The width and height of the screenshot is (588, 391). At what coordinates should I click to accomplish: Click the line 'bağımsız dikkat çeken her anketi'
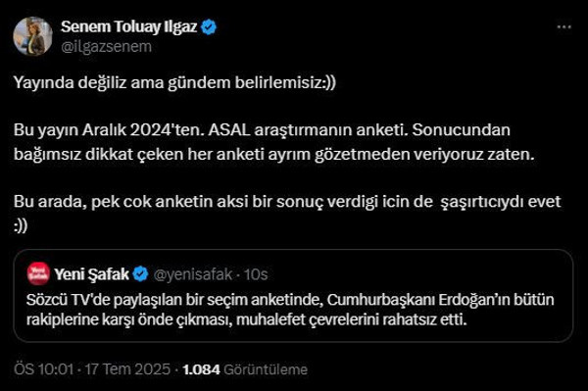(x=274, y=155)
